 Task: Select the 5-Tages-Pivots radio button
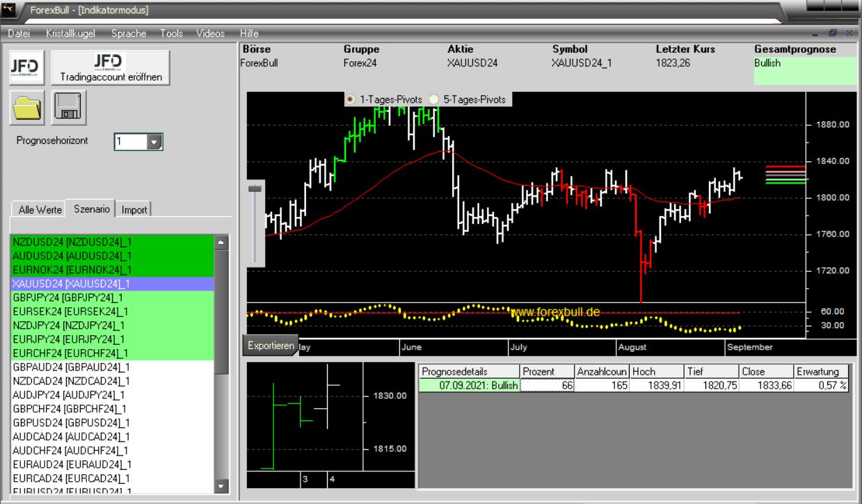click(434, 99)
